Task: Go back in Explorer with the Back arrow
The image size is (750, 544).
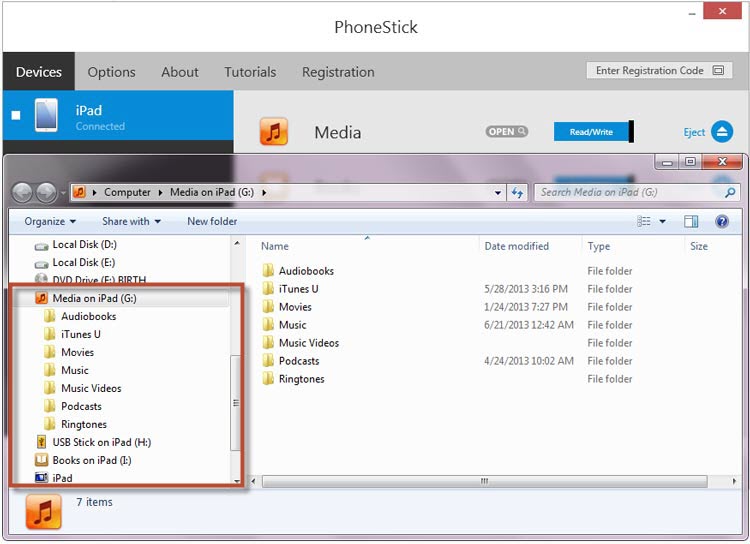Action: [22, 193]
